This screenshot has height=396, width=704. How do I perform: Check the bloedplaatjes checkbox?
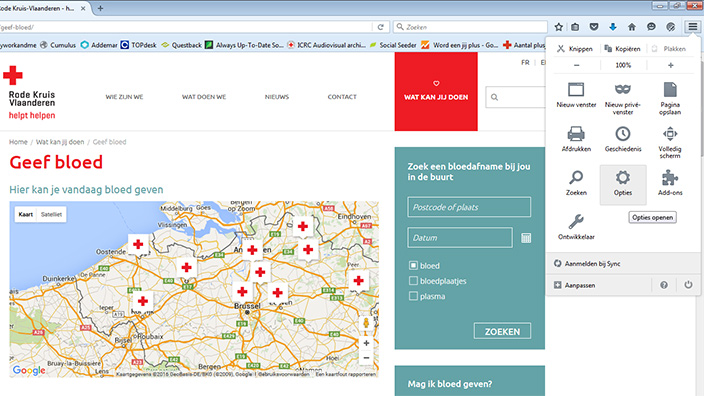[x=413, y=281]
